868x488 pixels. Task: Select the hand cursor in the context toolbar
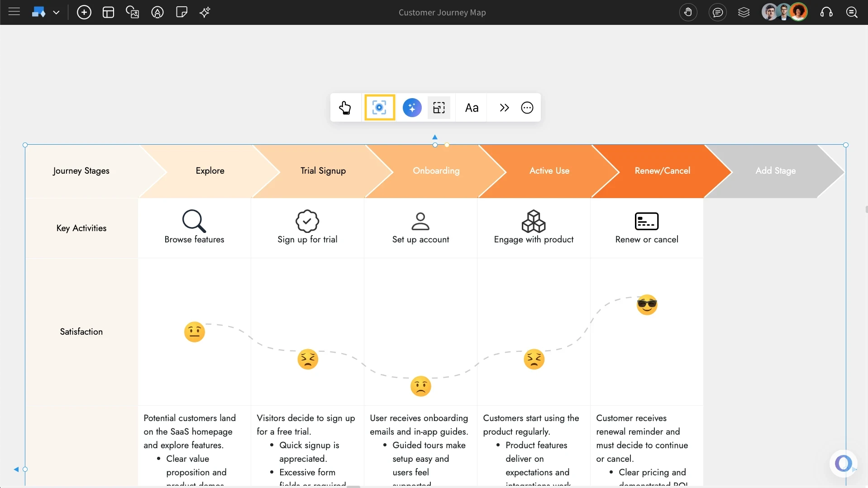pyautogui.click(x=345, y=108)
